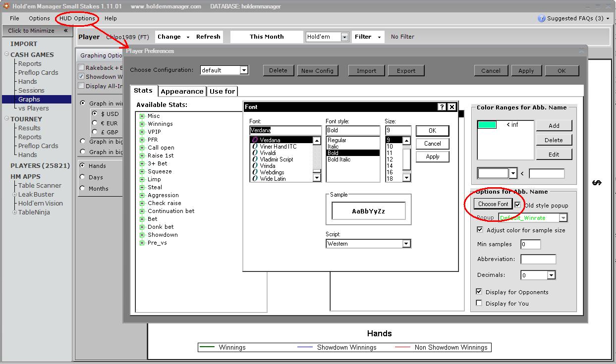The height and width of the screenshot is (364, 616).
Task: Expand the VPIP stats node
Action: point(142,132)
